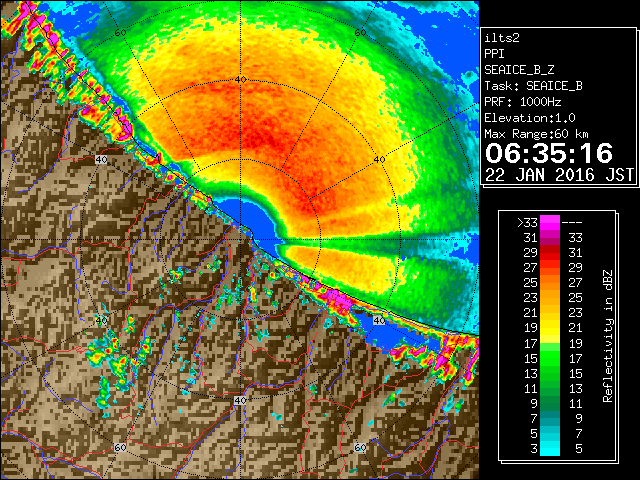Click the '---' legend label
This screenshot has height=480, width=640.
572,222
